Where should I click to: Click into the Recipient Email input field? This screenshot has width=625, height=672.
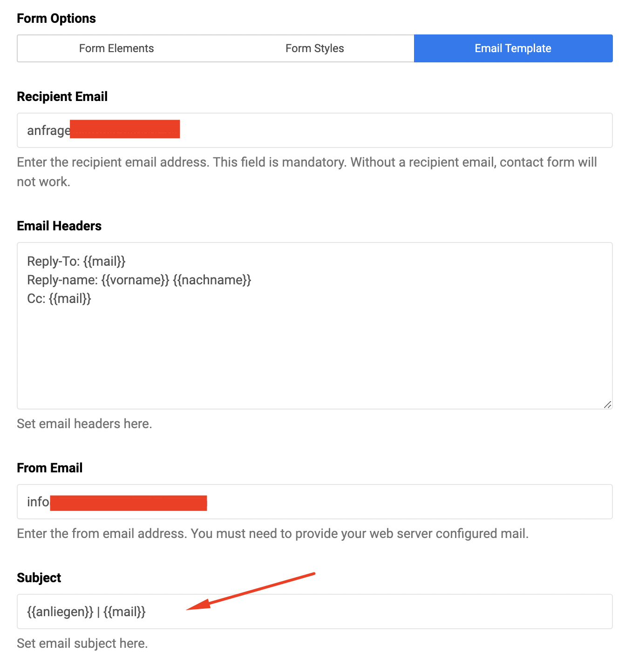click(x=373, y=130)
